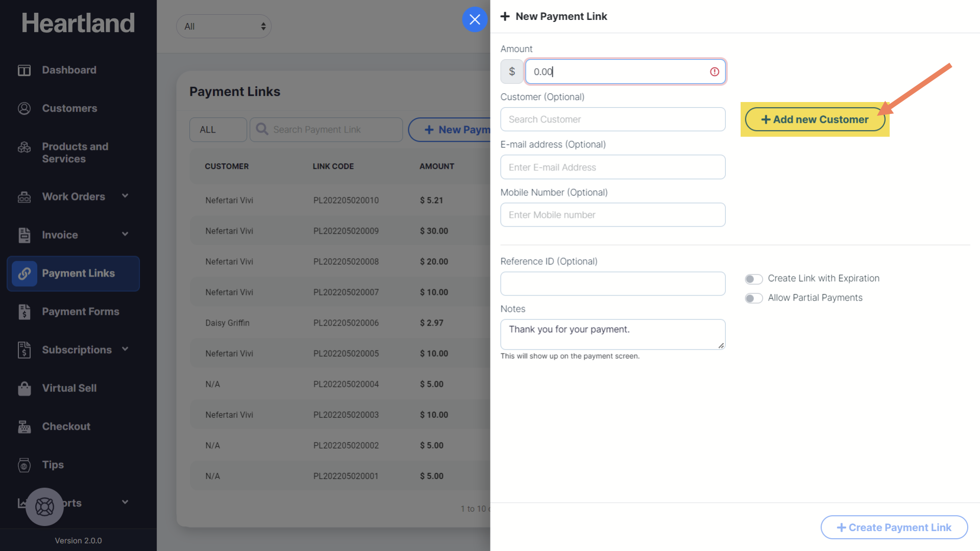Expand the Subscriptions submenu
Viewport: 980px width, 551px height.
pos(125,349)
